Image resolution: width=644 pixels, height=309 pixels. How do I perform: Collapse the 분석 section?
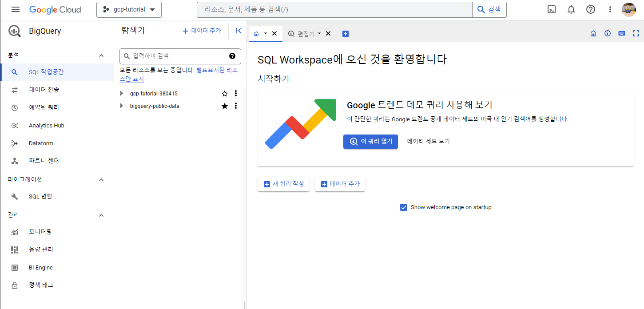click(101, 55)
